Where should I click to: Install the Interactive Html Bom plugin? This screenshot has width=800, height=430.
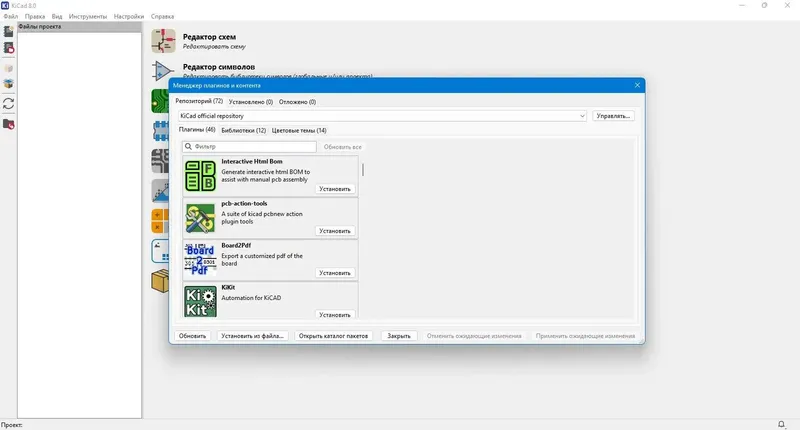335,189
